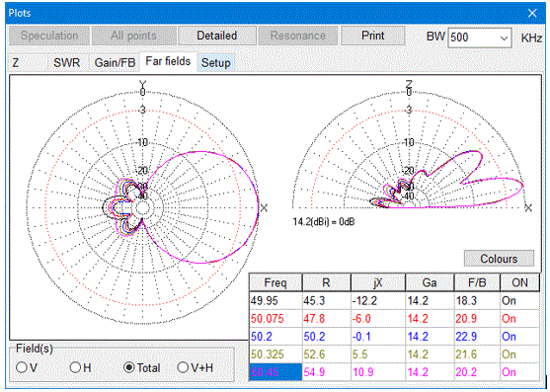
Task: Select the V field radio button
Action: pos(27,367)
